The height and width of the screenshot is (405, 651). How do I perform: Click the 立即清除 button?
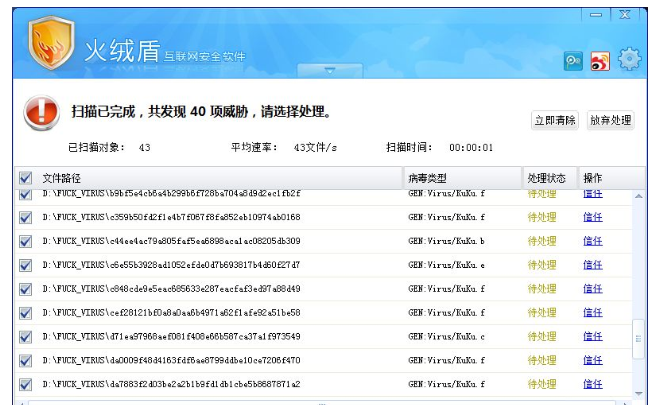555,120
